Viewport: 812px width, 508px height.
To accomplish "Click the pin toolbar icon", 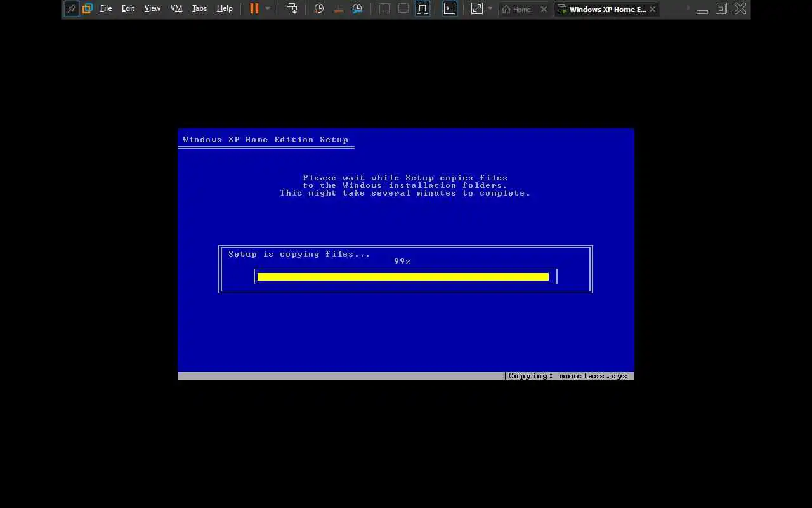I will (72, 9).
